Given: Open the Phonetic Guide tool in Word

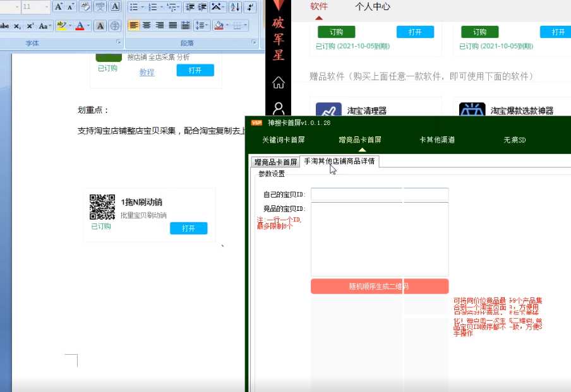Looking at the screenshot, I should click(100, 6).
